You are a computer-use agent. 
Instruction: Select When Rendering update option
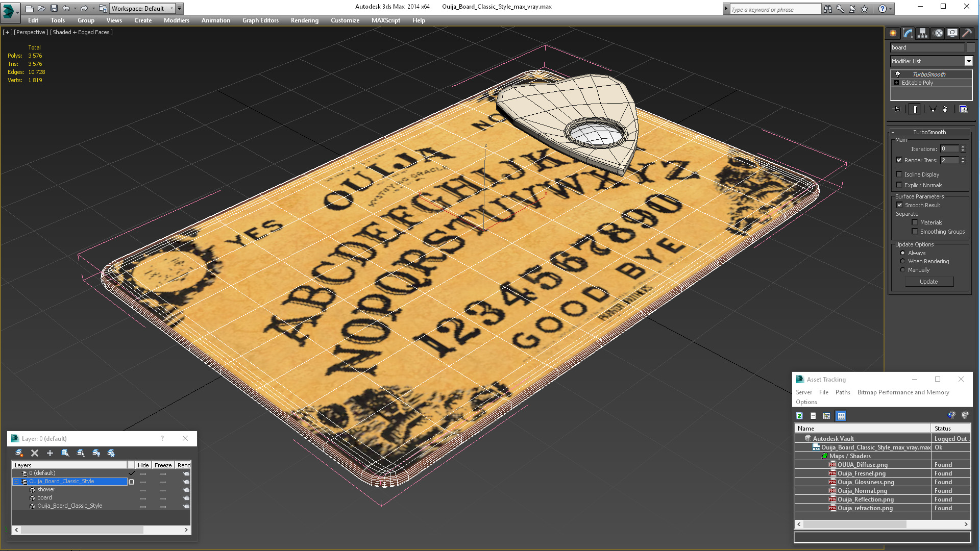click(902, 261)
